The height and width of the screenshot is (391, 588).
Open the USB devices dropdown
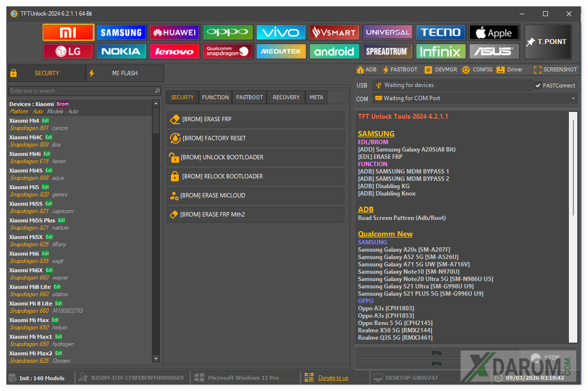(452, 86)
